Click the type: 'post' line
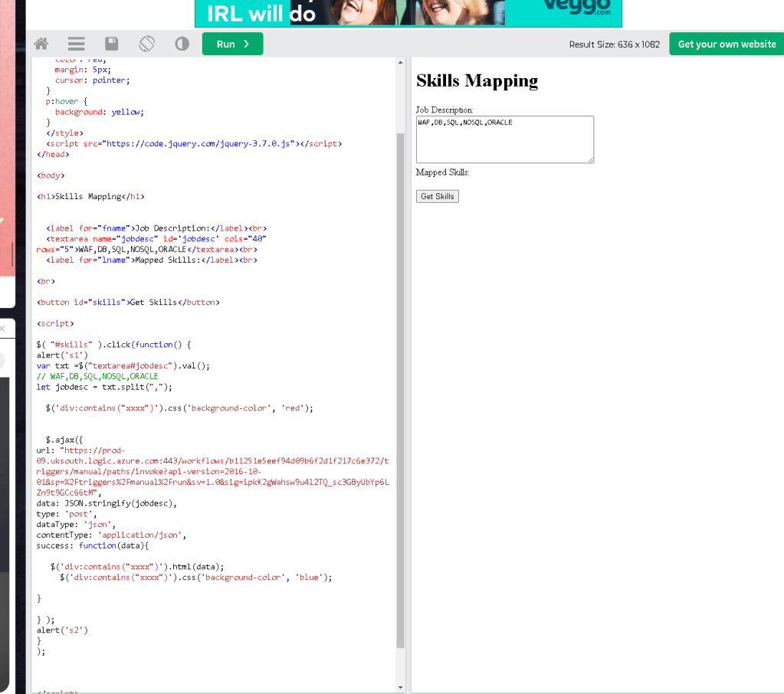Image resolution: width=784 pixels, height=694 pixels. 67,514
